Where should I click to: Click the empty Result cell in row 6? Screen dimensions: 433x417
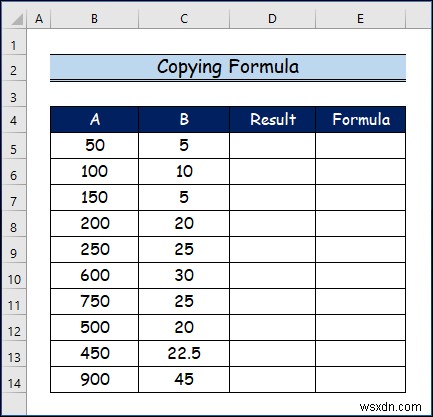(x=272, y=172)
